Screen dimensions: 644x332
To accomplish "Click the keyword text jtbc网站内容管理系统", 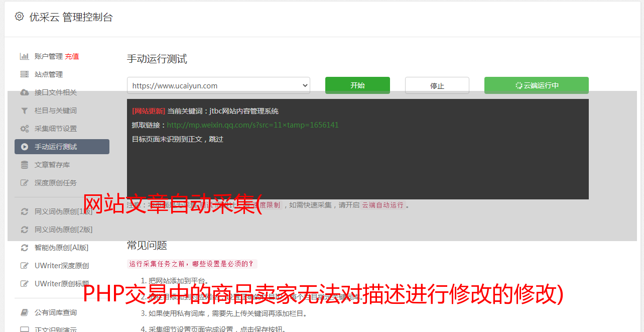I will pos(244,111).
